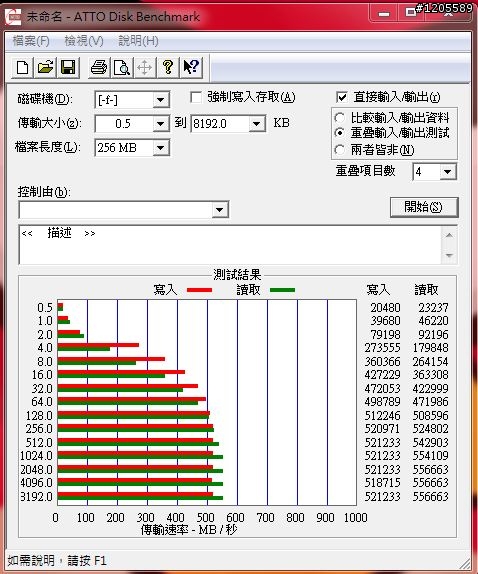
Task: Click the description box scroll down arrow
Action: 449,255
